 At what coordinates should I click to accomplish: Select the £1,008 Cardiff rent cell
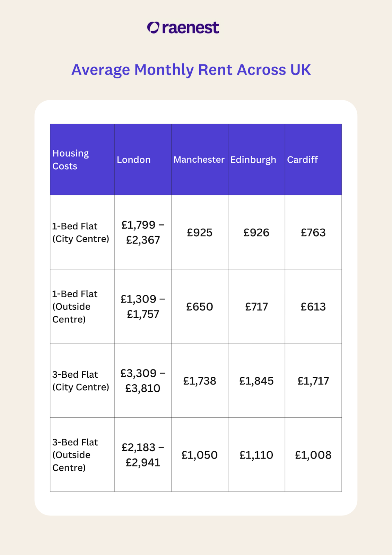pyautogui.click(x=313, y=455)
